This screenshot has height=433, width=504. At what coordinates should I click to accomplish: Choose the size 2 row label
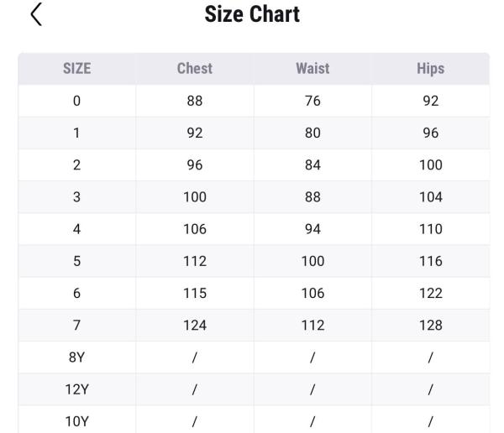(76, 165)
